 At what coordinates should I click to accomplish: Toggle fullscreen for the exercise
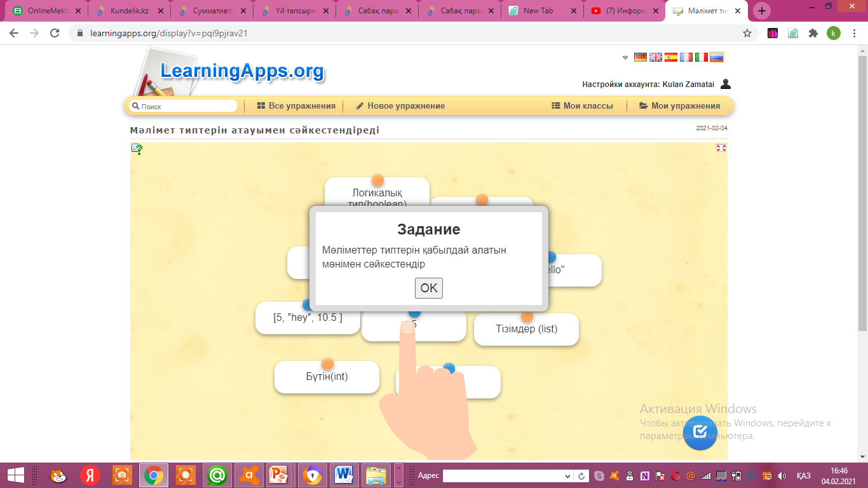click(721, 148)
